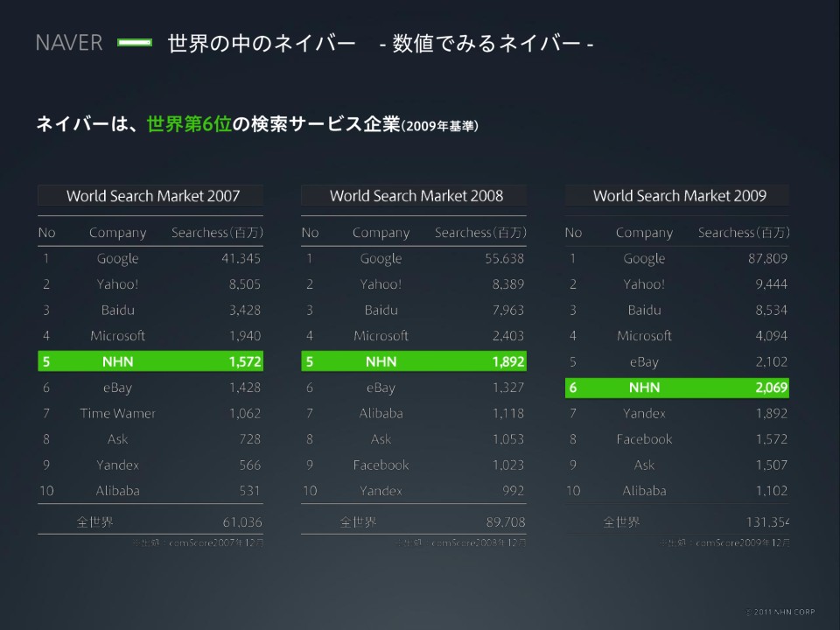Viewport: 840px width, 630px height.
Task: Select the subtitle 数値でみるネイバー
Action: point(486,44)
